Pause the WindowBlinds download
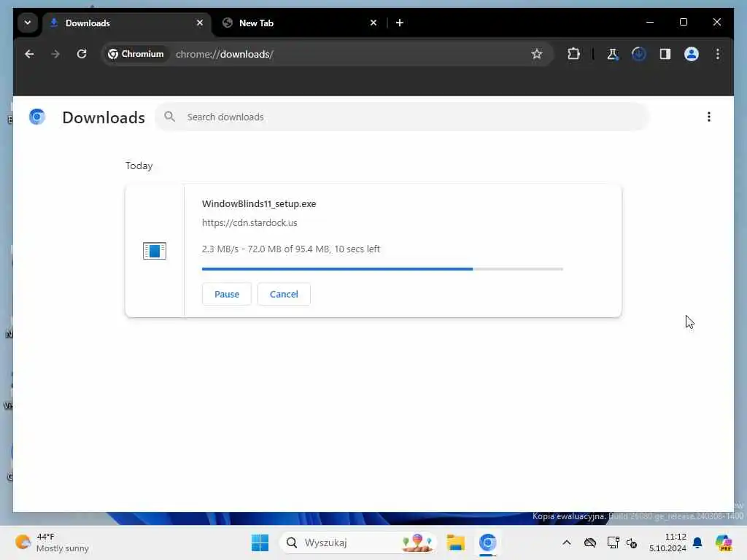Viewport: 747px width, 560px height. (227, 295)
